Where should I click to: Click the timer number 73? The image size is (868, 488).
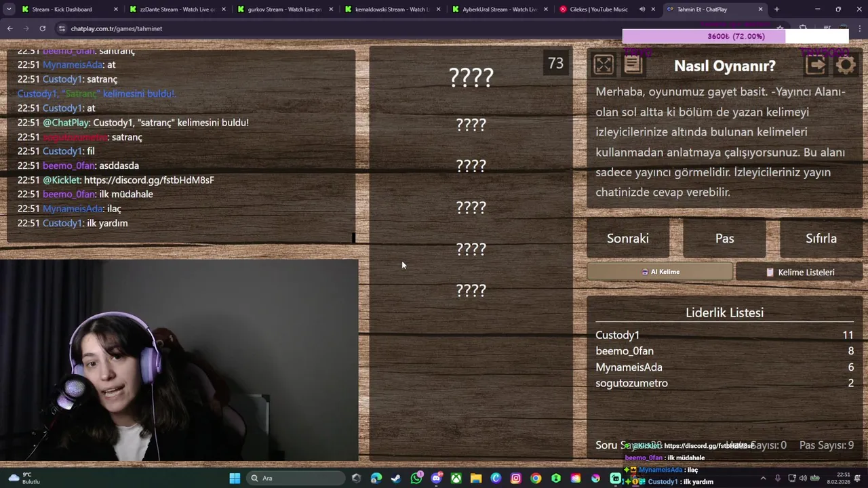(x=555, y=63)
